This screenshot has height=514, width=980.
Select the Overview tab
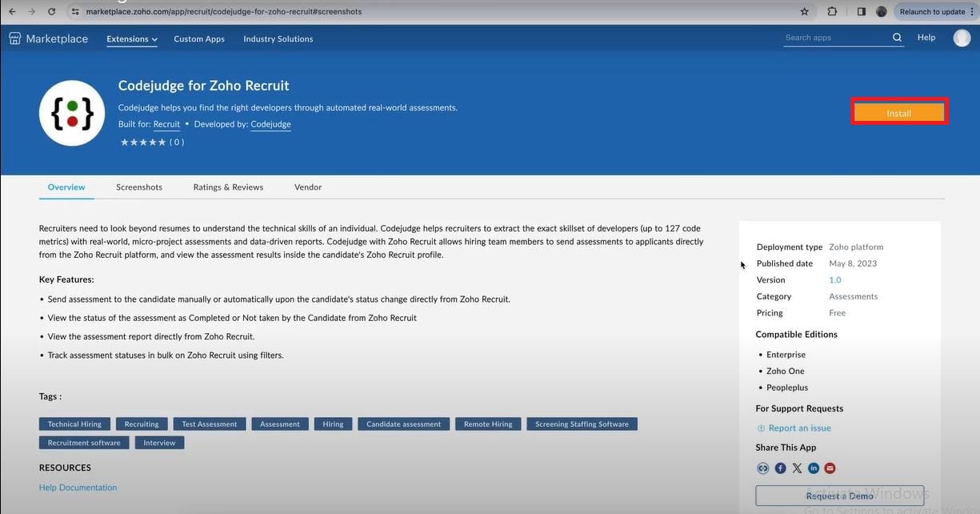click(x=66, y=187)
